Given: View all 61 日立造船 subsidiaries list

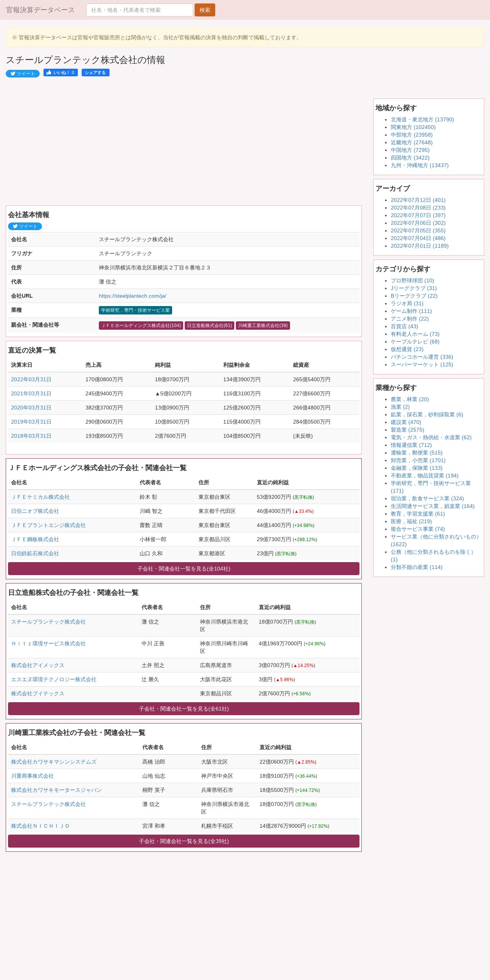Looking at the screenshot, I should (x=184, y=709).
